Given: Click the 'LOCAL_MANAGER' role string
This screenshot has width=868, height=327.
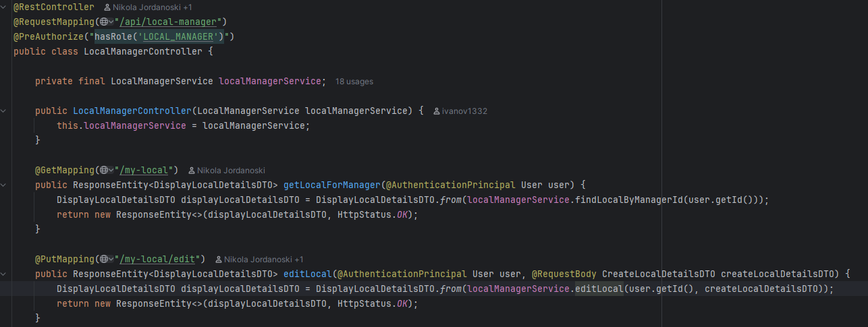Looking at the screenshot, I should point(182,36).
